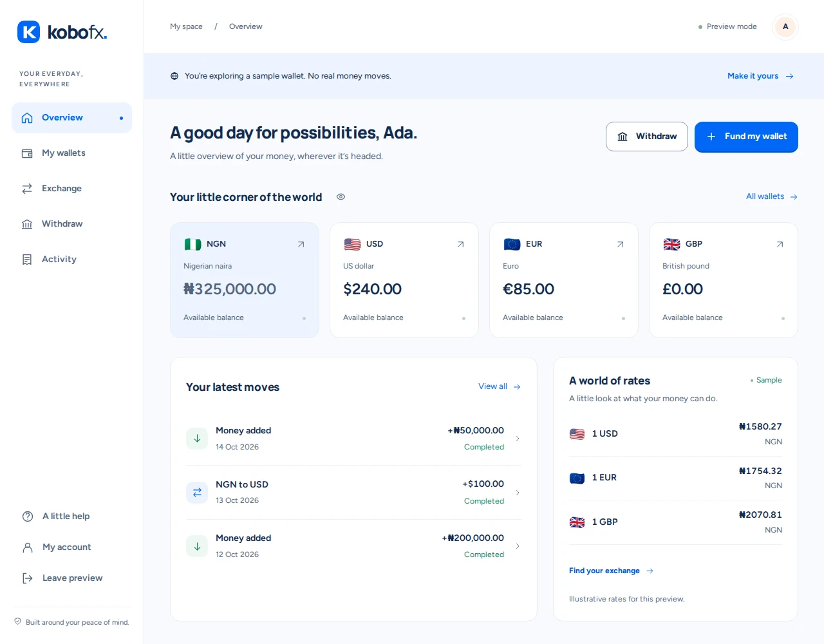This screenshot has height=644, width=824.
Task: Expand the 14 Oct Money added transaction chevron
Action: (x=517, y=439)
